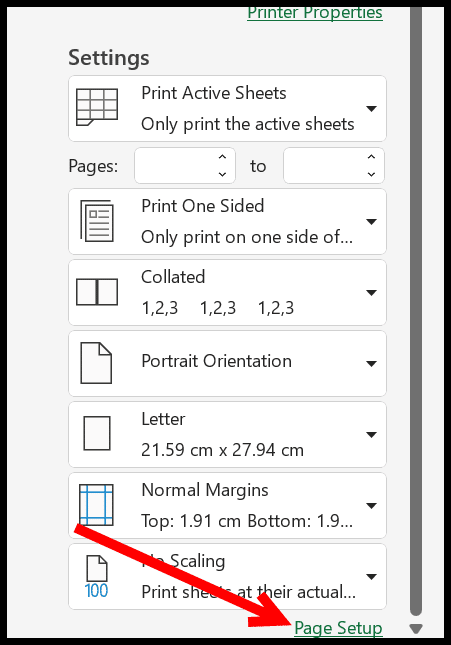This screenshot has height=645, width=451.
Task: Click the Print Active Sheets grid icon
Action: point(97,107)
